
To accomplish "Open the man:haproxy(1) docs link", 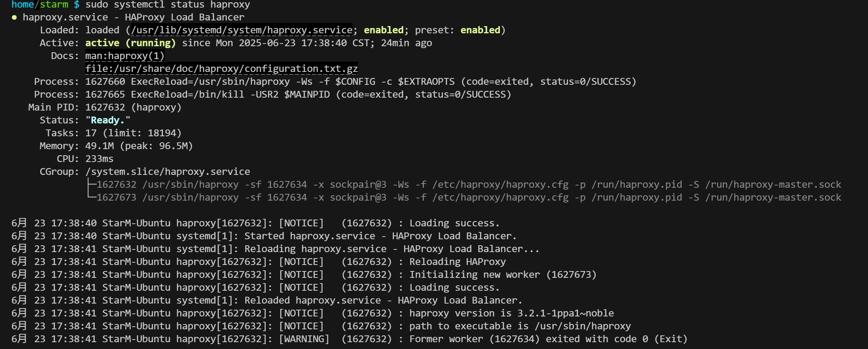I will tap(125, 56).
